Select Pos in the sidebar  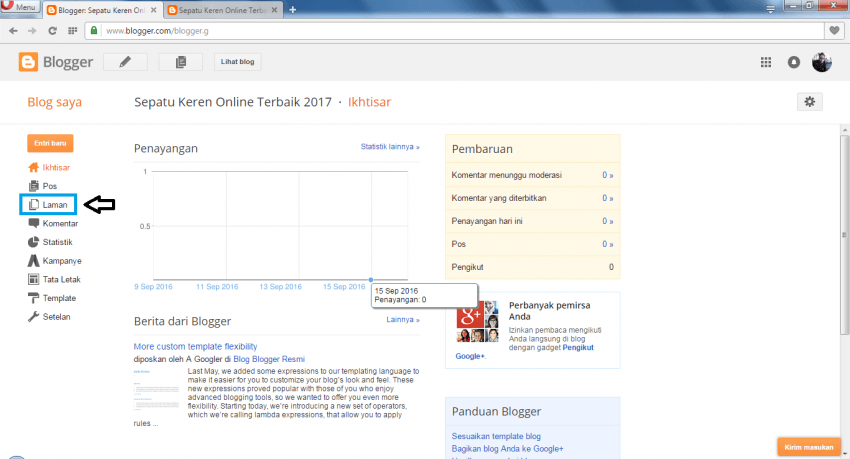click(x=43, y=186)
